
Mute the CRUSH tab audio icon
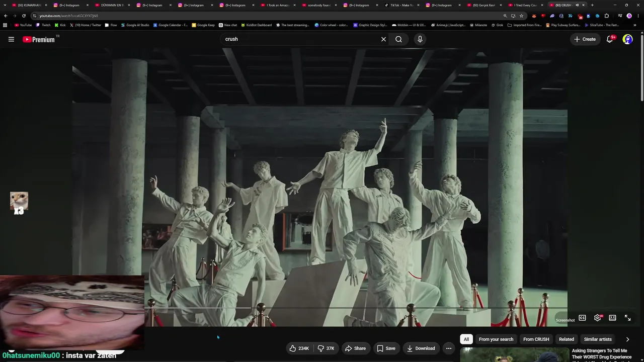(x=578, y=5)
